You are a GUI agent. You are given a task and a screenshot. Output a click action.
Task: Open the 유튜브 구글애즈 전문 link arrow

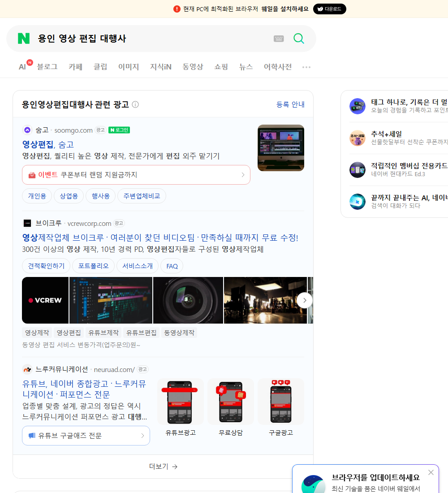click(142, 436)
